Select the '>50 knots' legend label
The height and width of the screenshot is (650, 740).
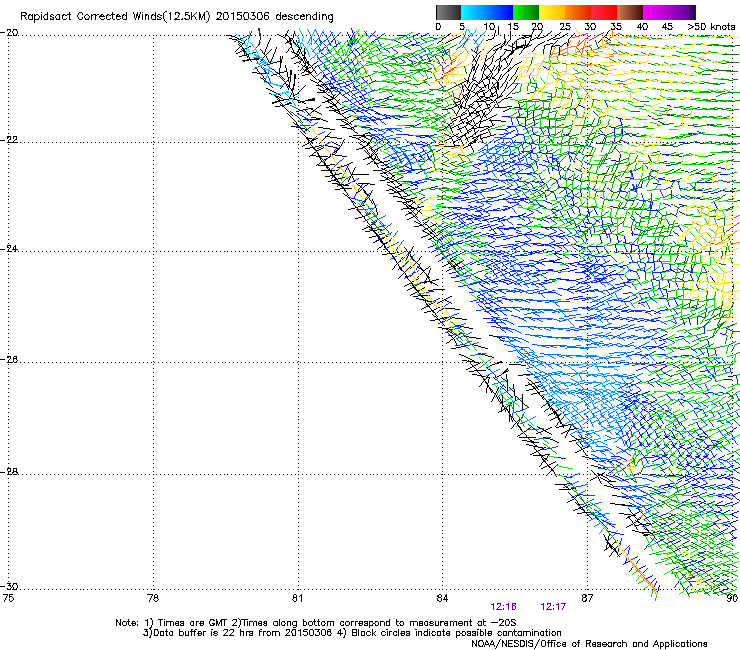pyautogui.click(x=711, y=27)
